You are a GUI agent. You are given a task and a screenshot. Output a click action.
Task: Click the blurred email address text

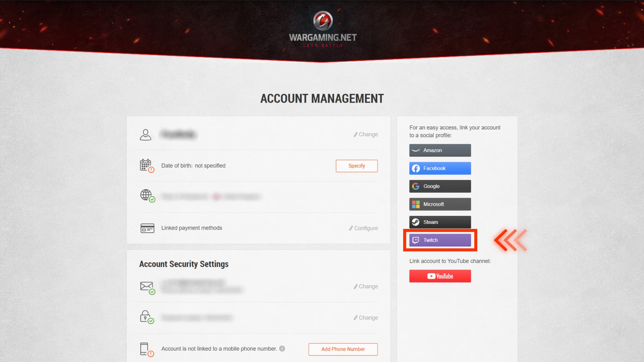pos(202,287)
